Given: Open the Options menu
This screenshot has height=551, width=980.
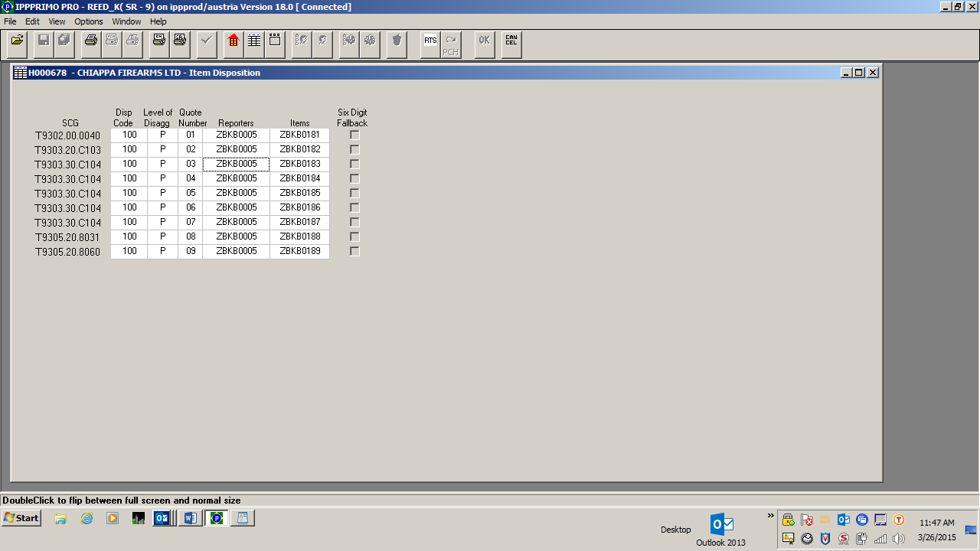Looking at the screenshot, I should pyautogui.click(x=89, y=21).
